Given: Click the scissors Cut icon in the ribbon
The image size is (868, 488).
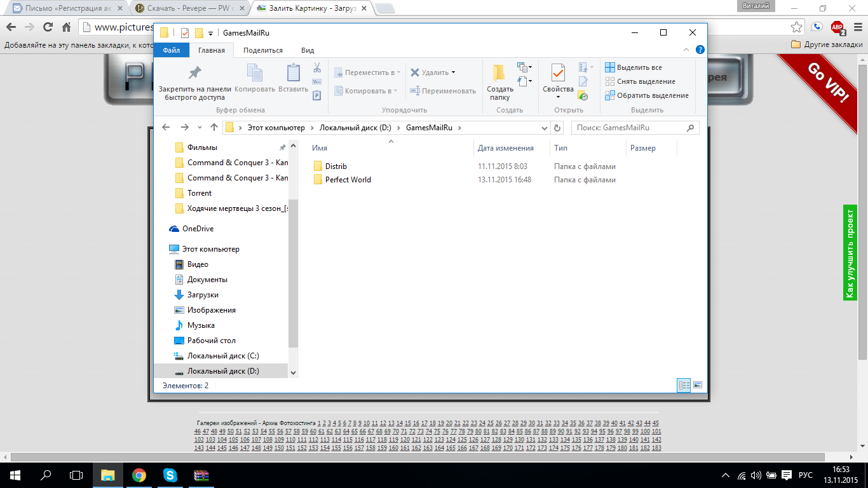Looking at the screenshot, I should (x=317, y=68).
